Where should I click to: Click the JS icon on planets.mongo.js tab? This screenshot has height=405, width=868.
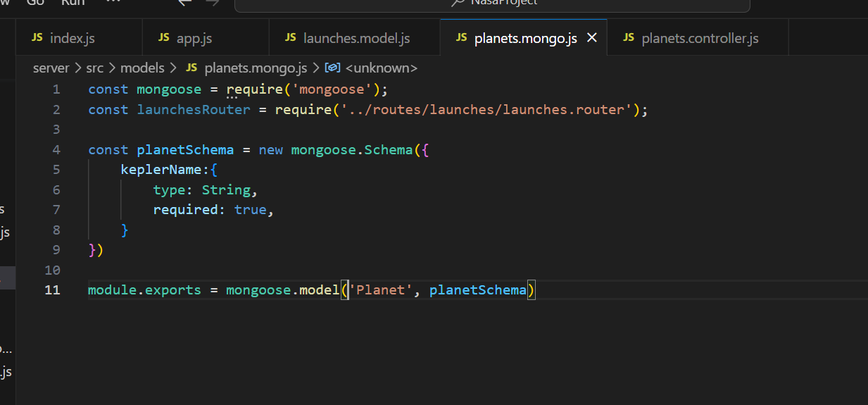(x=461, y=38)
